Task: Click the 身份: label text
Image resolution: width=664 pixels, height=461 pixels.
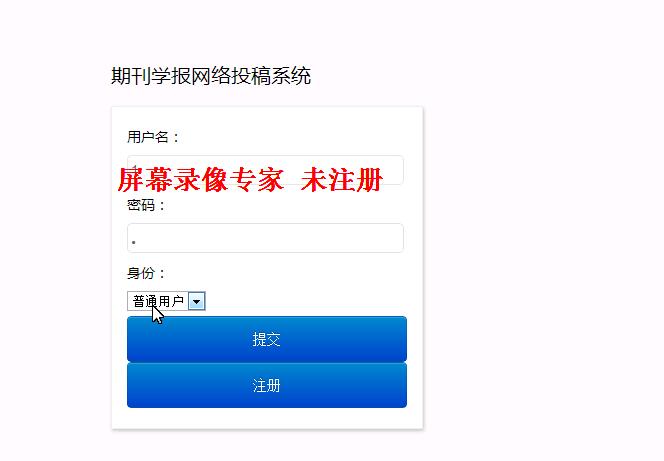Action: tap(146, 273)
